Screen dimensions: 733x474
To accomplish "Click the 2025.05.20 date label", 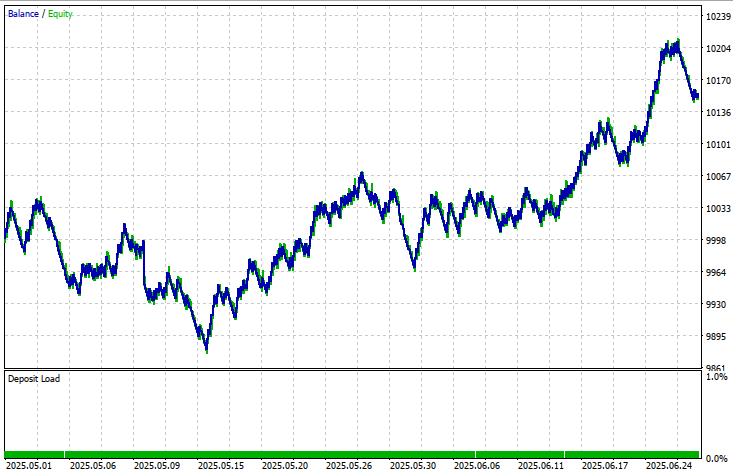I will point(285,466).
